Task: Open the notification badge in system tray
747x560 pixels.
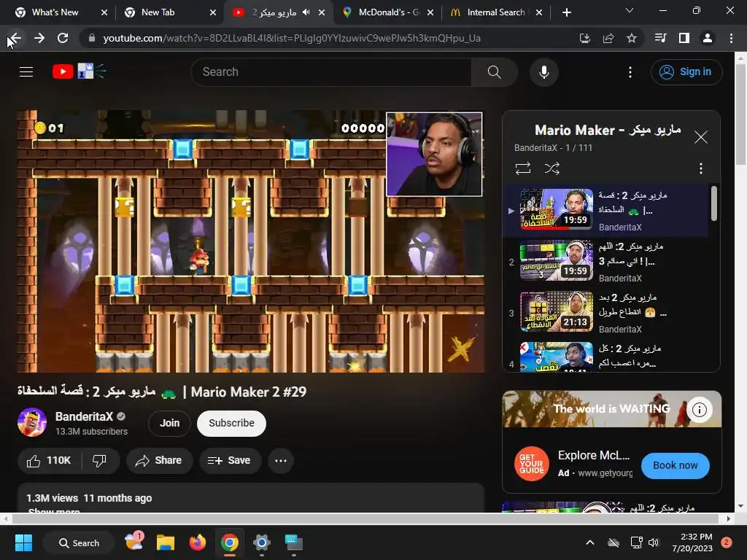Action: [727, 542]
